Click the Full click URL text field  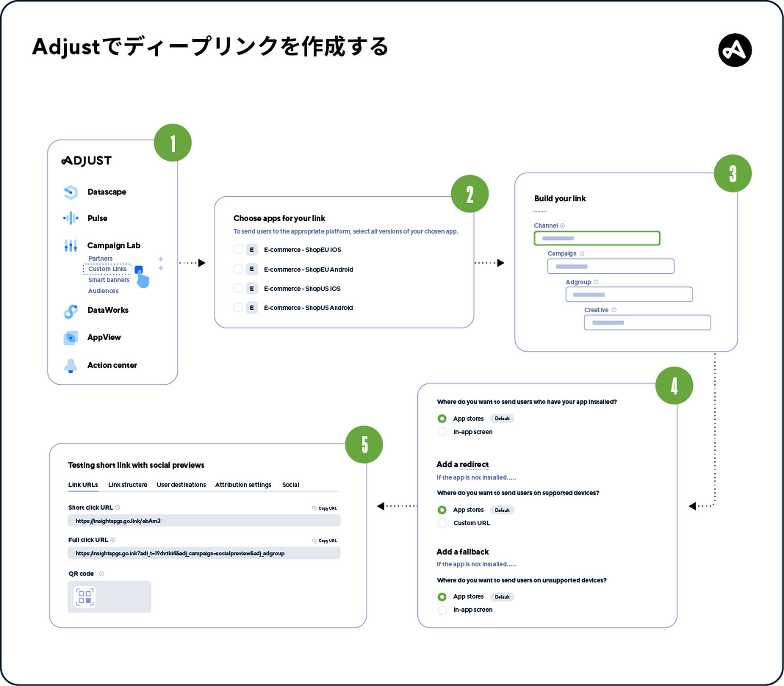pos(204,553)
